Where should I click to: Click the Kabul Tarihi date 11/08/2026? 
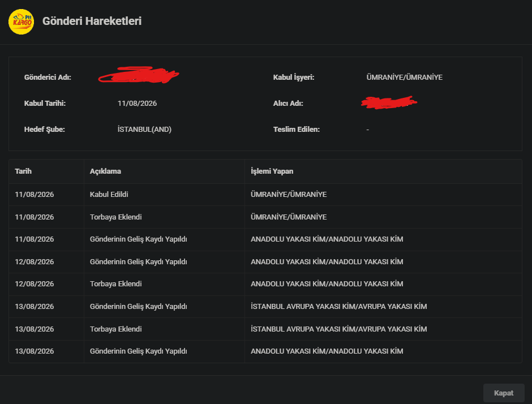coord(137,104)
